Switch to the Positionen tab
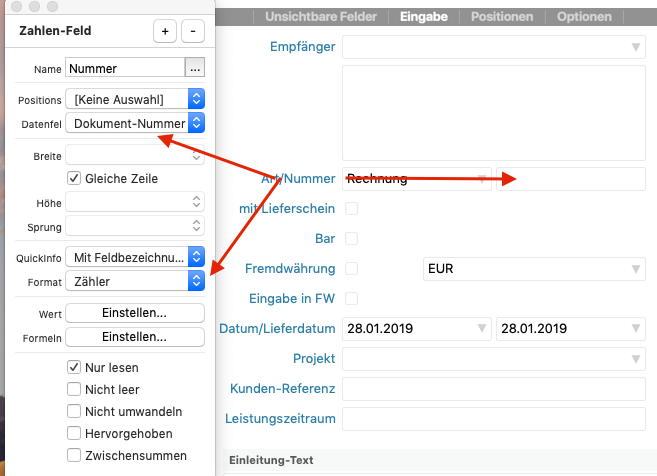Image resolution: width=657 pixels, height=476 pixels. (x=508, y=16)
